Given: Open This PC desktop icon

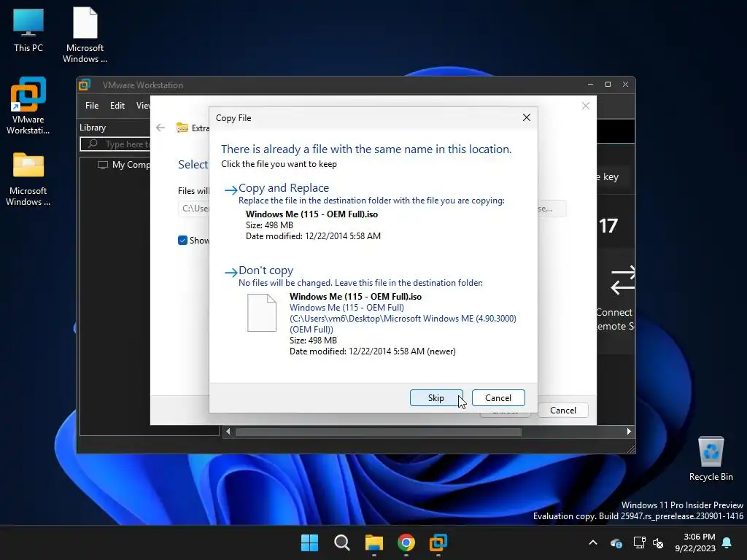Looking at the screenshot, I should click(28, 30).
